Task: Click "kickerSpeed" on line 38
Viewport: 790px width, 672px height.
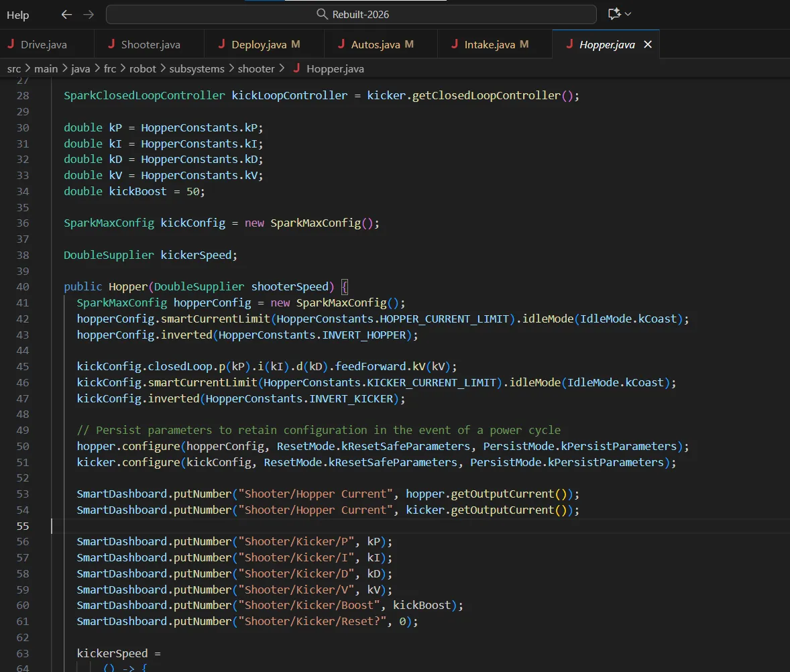Action: (x=196, y=255)
